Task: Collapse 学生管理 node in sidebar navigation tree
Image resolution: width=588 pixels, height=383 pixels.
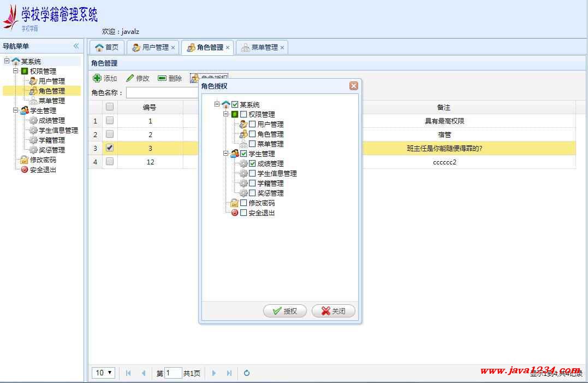Action: point(16,110)
